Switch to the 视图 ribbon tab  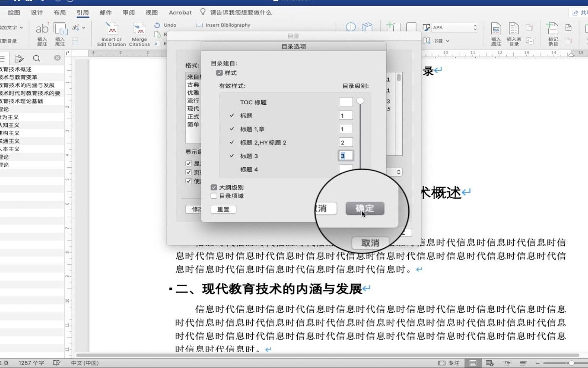pyautogui.click(x=151, y=12)
